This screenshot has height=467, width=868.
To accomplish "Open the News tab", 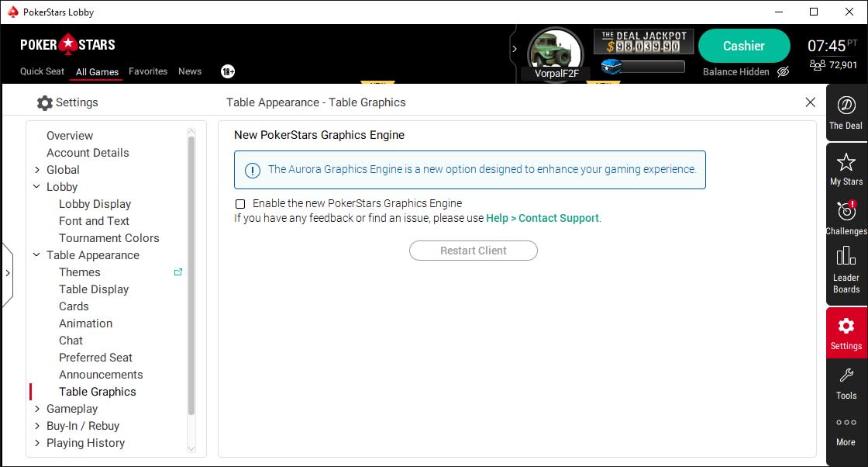I will point(190,71).
